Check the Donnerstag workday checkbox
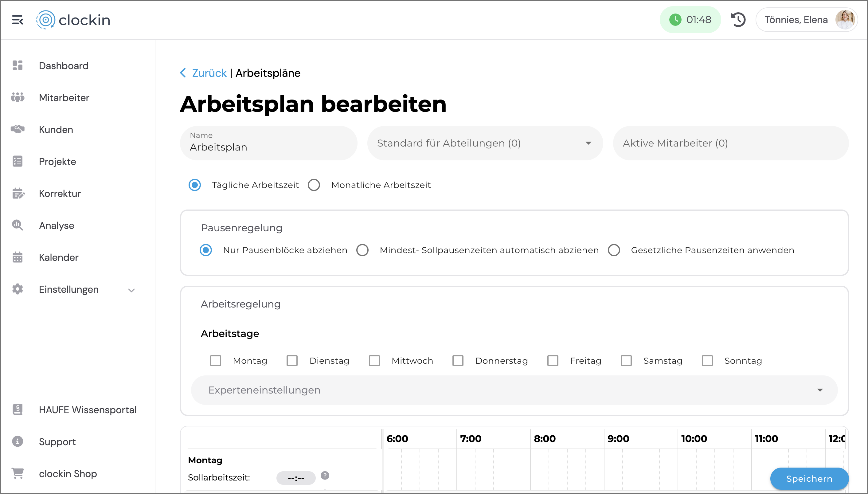 [x=458, y=360]
